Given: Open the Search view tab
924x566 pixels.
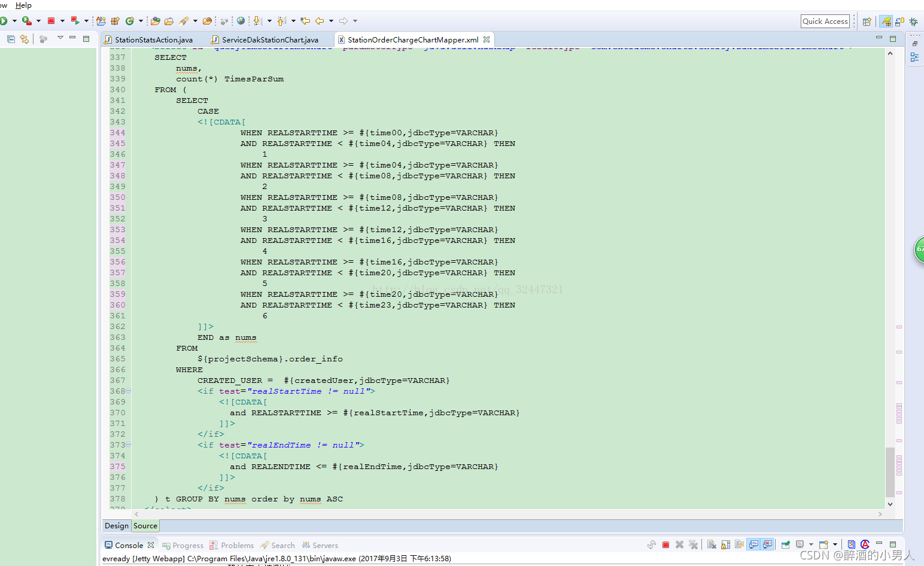Looking at the screenshot, I should (278, 545).
